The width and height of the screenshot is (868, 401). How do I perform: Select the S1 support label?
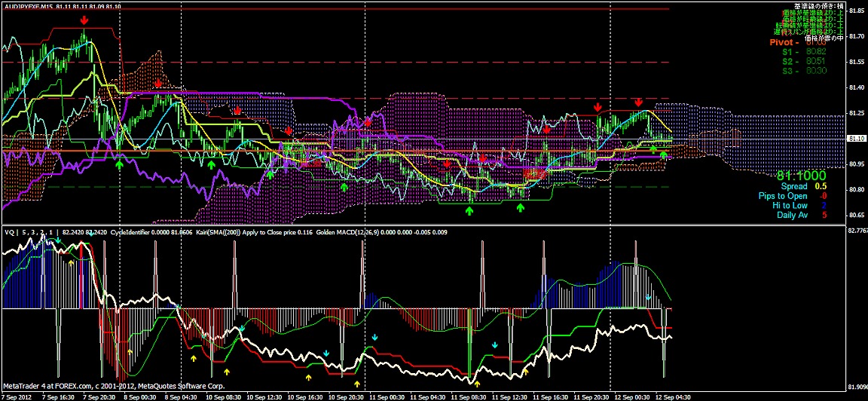tap(787, 52)
